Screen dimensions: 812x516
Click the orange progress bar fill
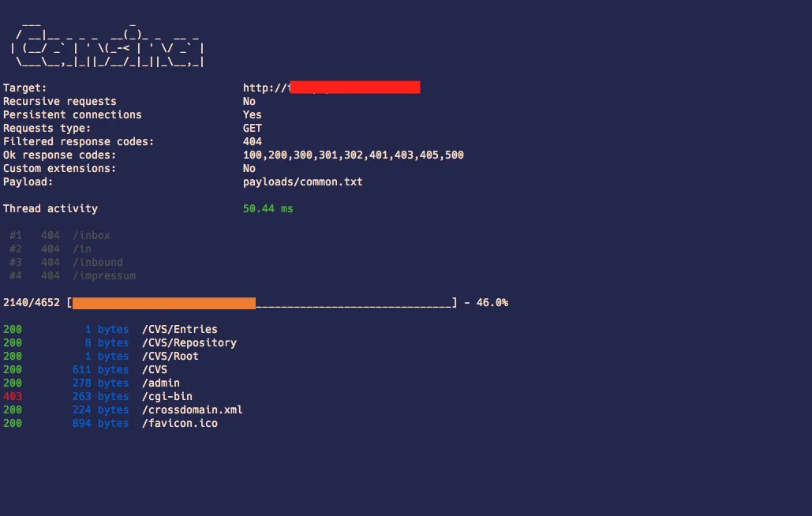click(164, 303)
